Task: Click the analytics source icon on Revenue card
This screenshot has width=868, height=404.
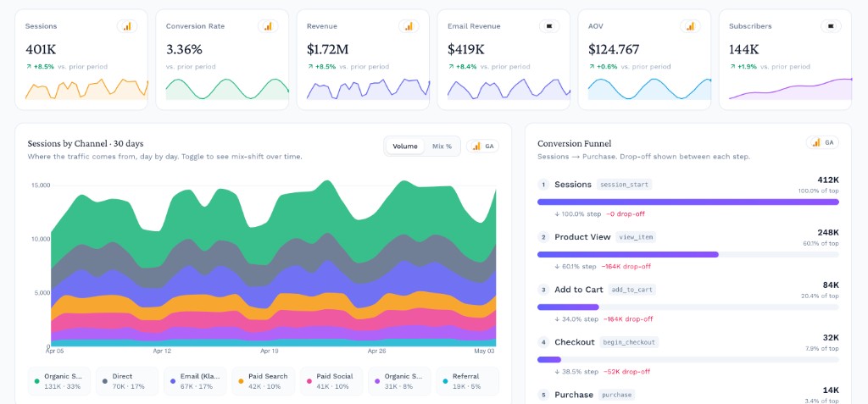Action: pyautogui.click(x=409, y=26)
